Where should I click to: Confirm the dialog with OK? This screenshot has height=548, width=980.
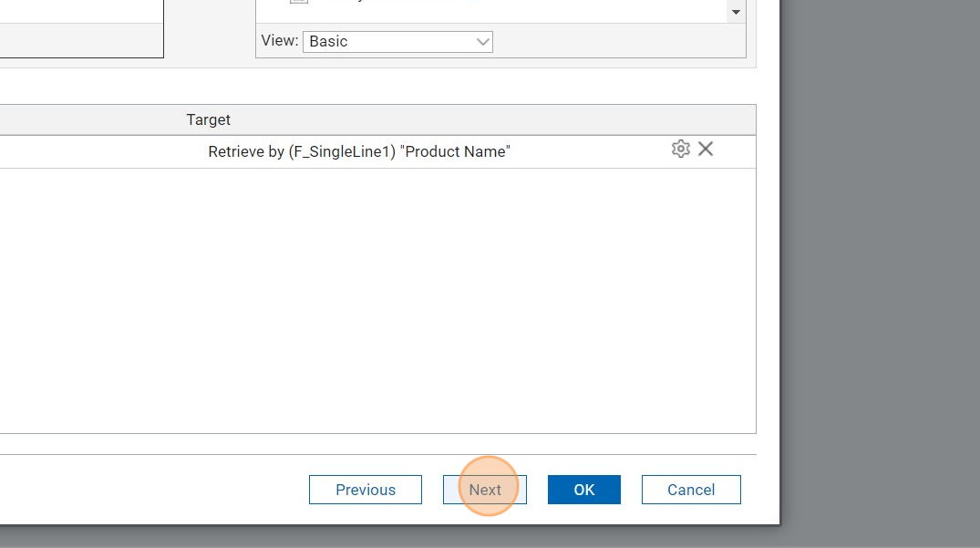584,490
